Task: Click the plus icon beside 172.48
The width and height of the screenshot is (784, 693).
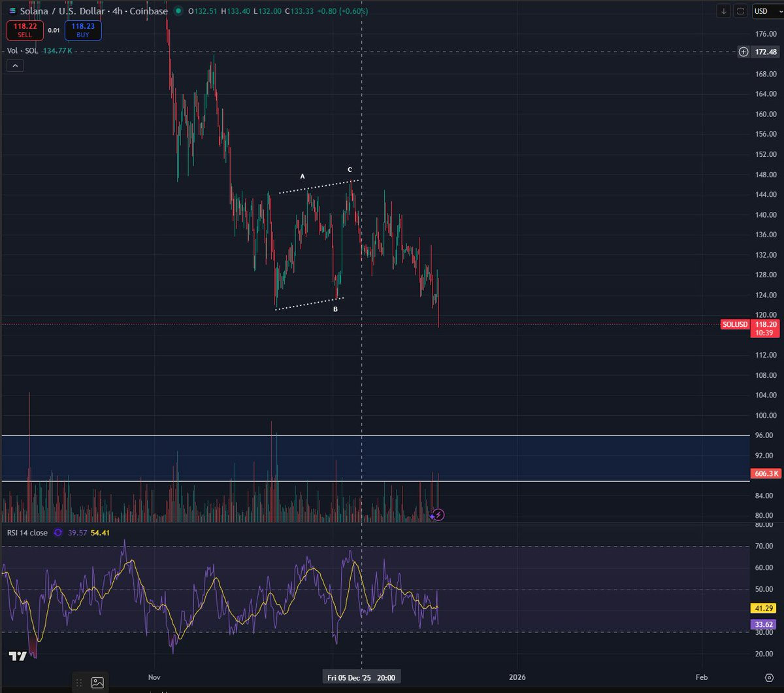Action: [743, 52]
